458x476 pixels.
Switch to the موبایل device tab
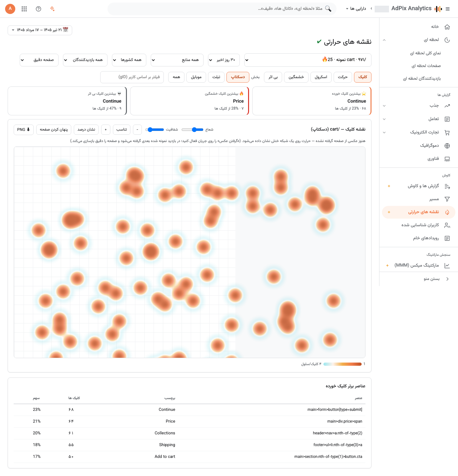point(196,77)
